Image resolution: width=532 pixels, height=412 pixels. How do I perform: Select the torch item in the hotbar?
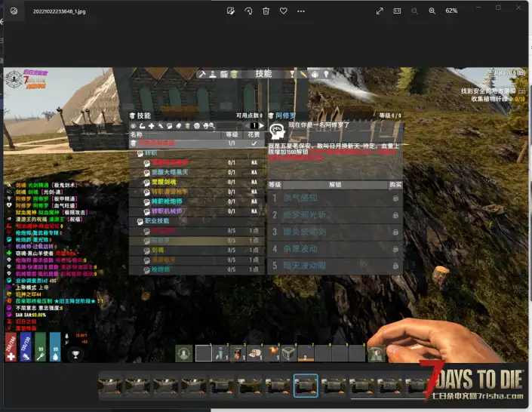272,353
